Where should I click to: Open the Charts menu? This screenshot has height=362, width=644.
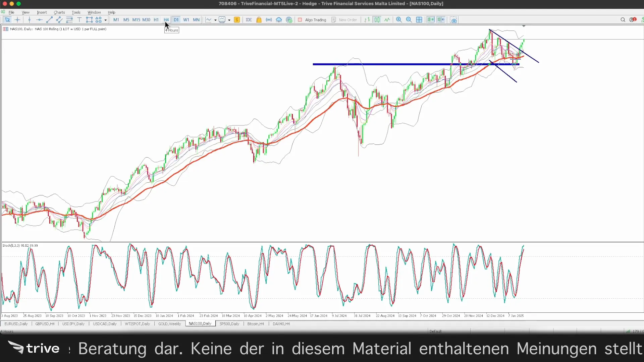click(x=59, y=12)
